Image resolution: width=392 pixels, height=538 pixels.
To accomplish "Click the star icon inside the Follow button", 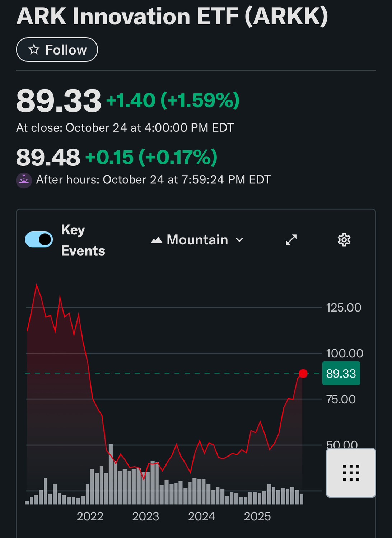I will pyautogui.click(x=34, y=50).
